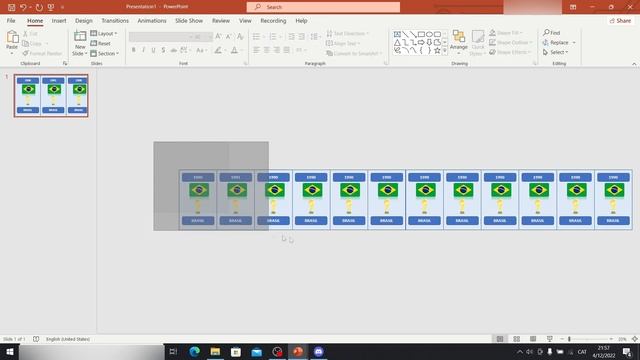Toggle Underline formatting
Viewport: 640px width, 360px height.
(153, 50)
